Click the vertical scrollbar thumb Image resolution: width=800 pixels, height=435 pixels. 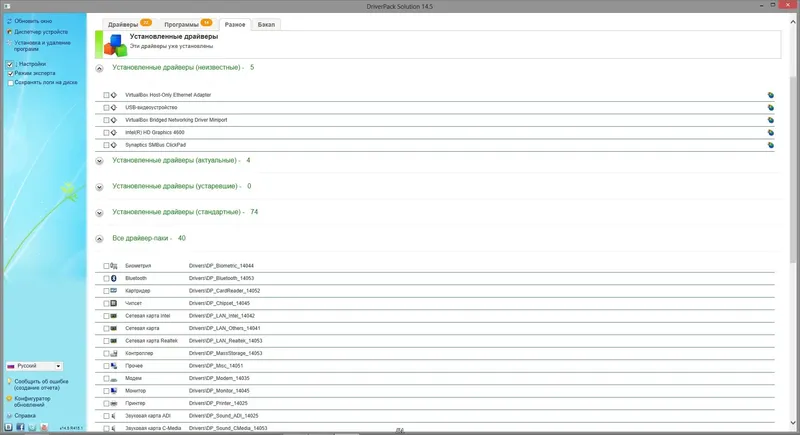click(793, 170)
